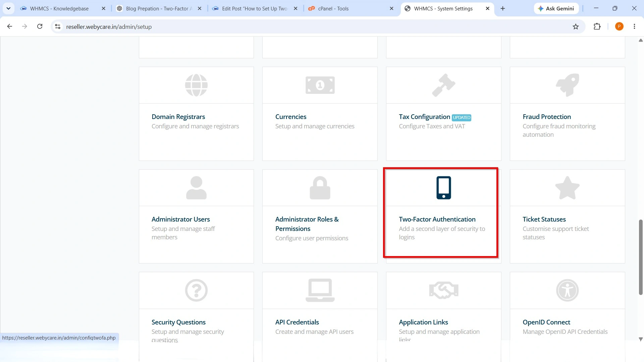Click 'Manage OpenID API Credentials' text
The image size is (644, 362).
coord(565,332)
